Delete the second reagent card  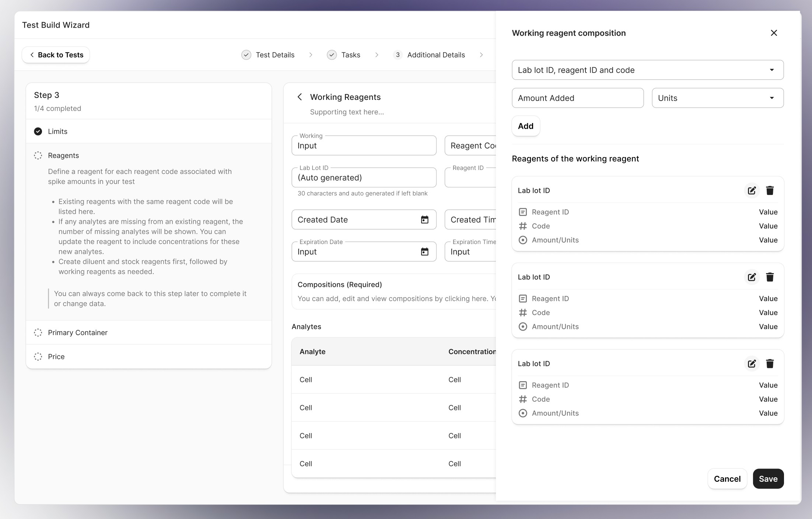770,277
